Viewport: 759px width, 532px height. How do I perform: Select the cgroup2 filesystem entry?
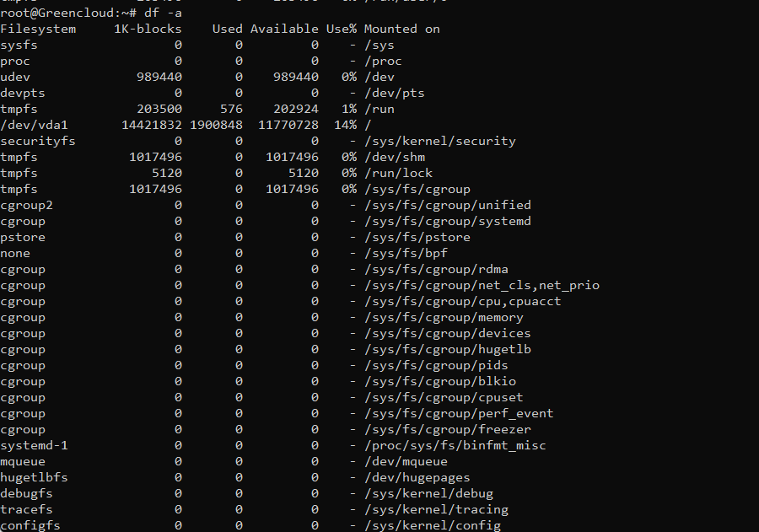[26, 205]
